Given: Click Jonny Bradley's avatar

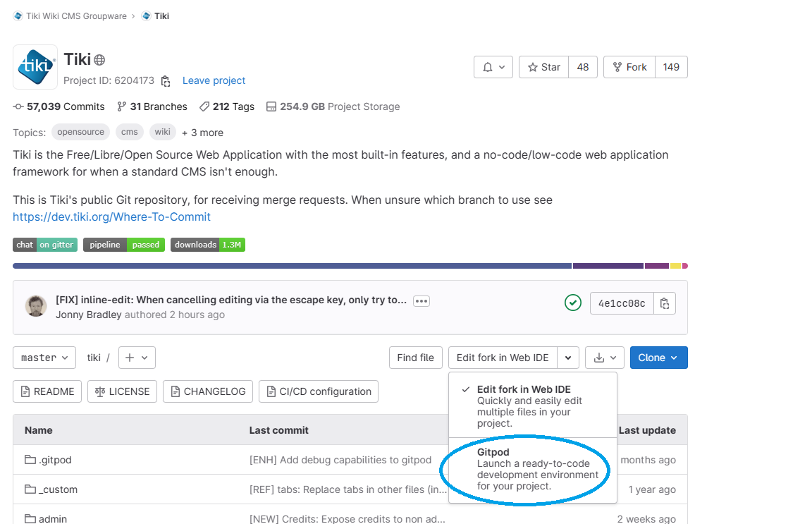Looking at the screenshot, I should 36,306.
